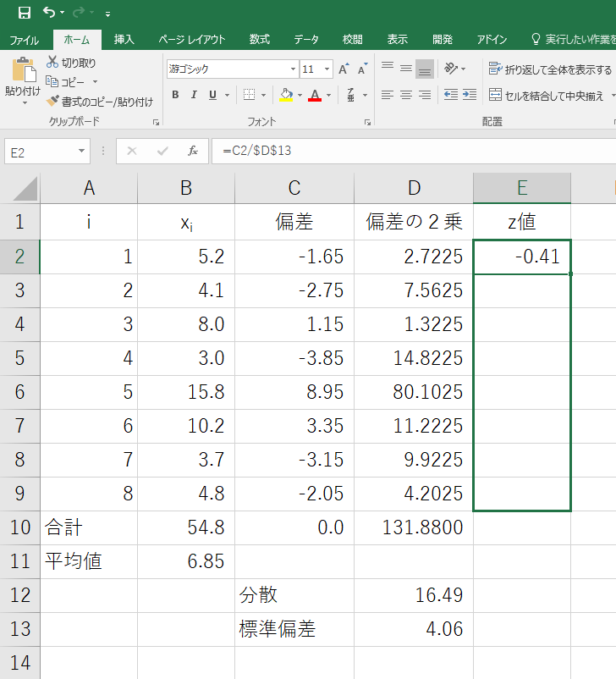Click the Name Box showing E2

coord(41,152)
